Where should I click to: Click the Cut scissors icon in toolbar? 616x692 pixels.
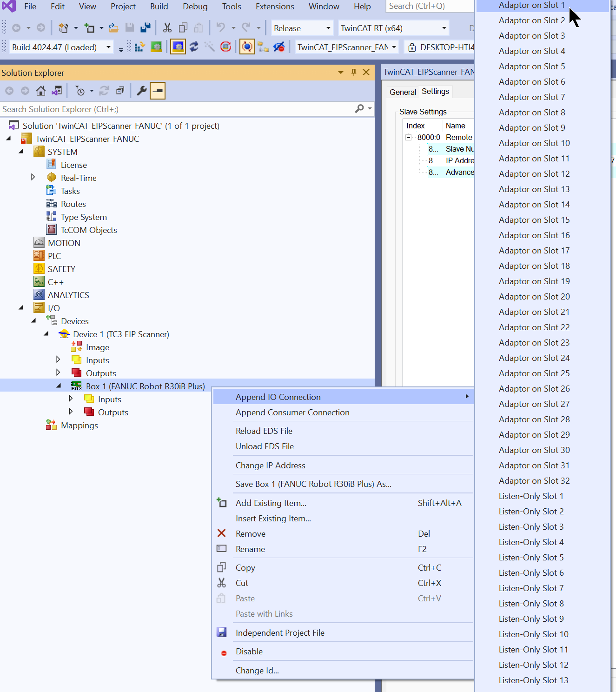pos(167,28)
